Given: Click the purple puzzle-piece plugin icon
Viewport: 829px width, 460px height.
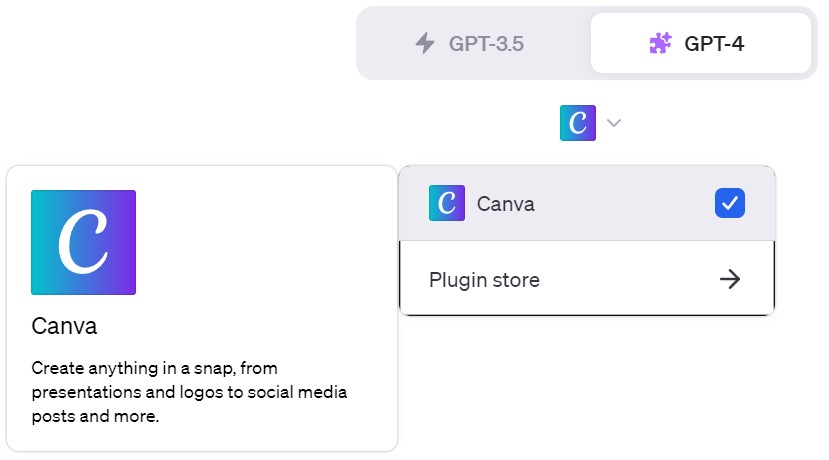Looking at the screenshot, I should click(x=660, y=43).
